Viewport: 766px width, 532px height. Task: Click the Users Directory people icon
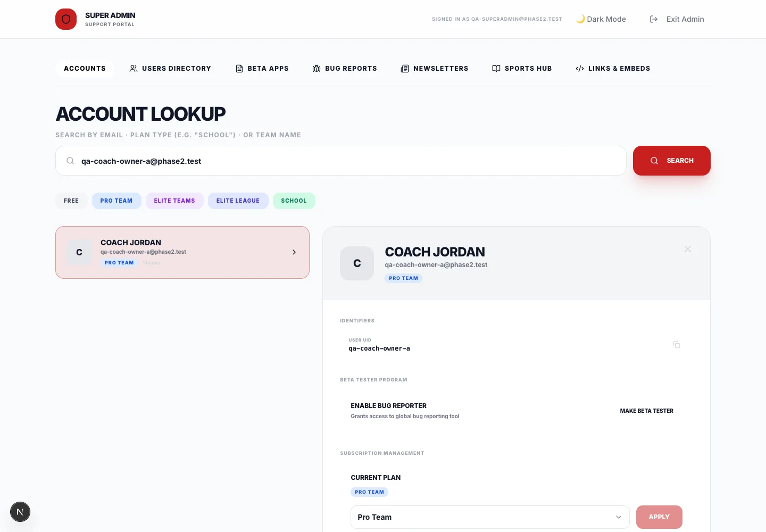134,69
